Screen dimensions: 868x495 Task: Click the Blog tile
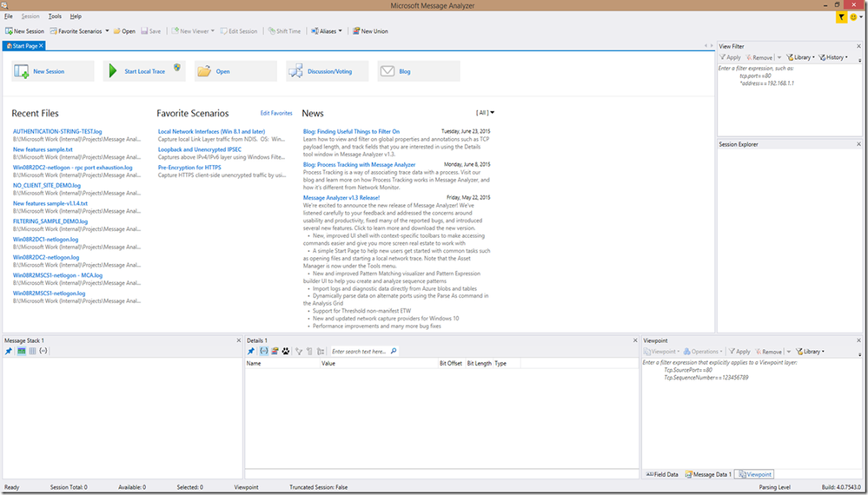(x=419, y=71)
